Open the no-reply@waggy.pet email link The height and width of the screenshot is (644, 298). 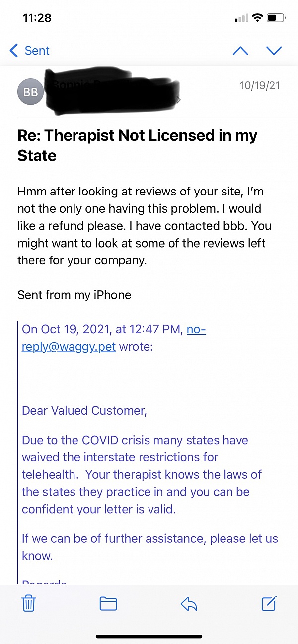click(113, 338)
